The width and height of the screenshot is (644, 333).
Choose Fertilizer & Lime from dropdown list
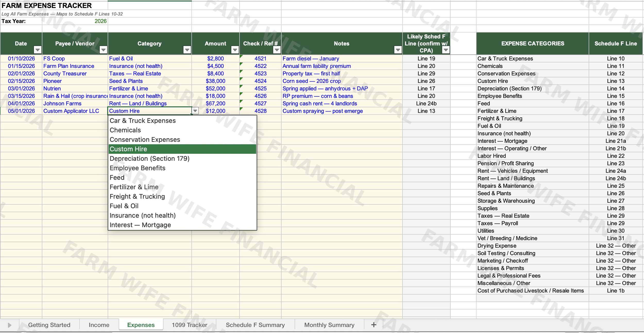click(182, 187)
